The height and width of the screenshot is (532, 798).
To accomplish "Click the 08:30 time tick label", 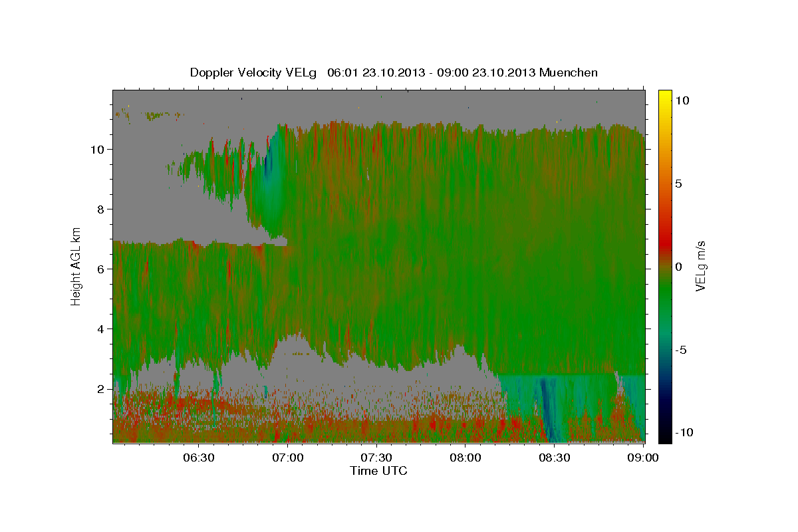I will click(554, 458).
